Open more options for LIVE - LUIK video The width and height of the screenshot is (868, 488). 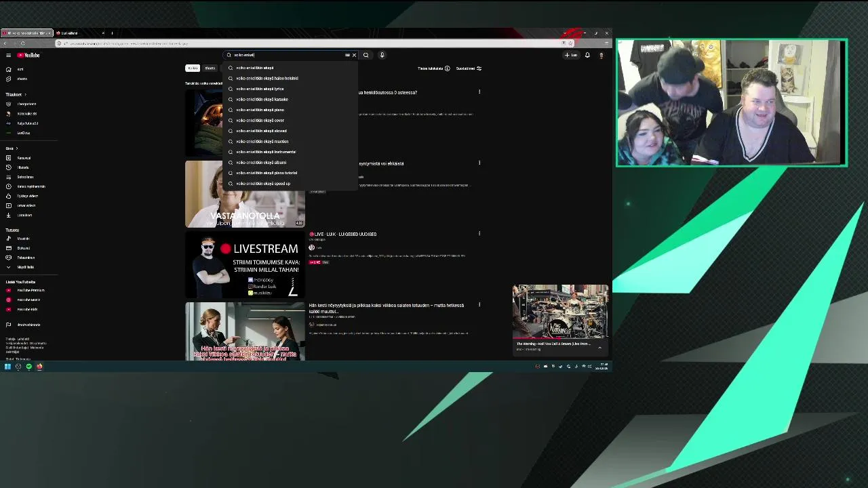click(x=479, y=234)
